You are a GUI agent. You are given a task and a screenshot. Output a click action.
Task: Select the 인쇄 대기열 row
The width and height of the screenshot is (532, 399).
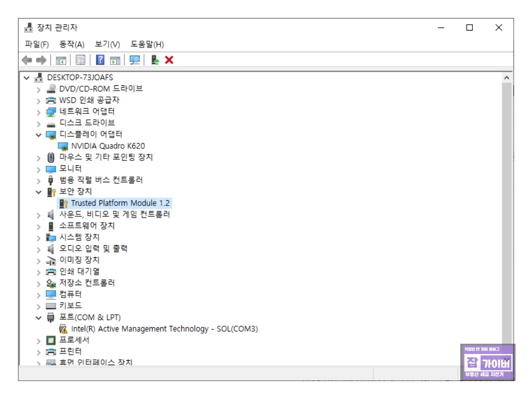tap(79, 271)
